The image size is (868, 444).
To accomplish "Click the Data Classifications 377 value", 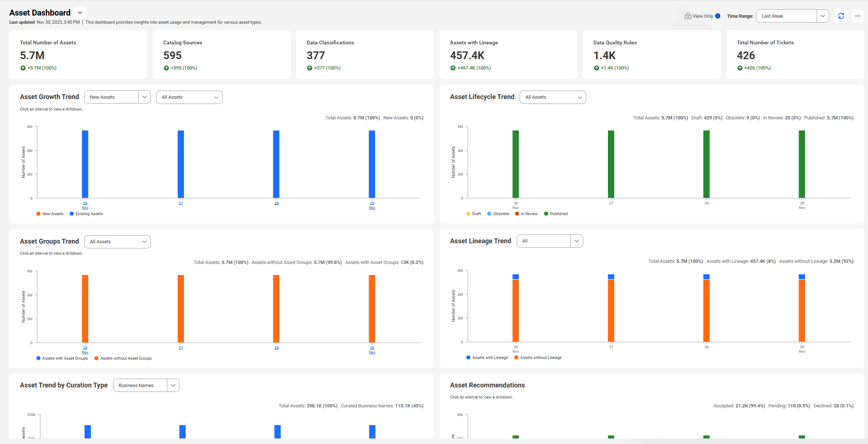I will pos(316,55).
